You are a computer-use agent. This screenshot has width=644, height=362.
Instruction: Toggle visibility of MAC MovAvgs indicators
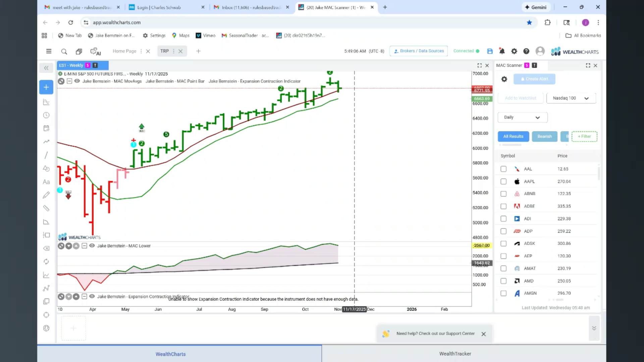77,81
